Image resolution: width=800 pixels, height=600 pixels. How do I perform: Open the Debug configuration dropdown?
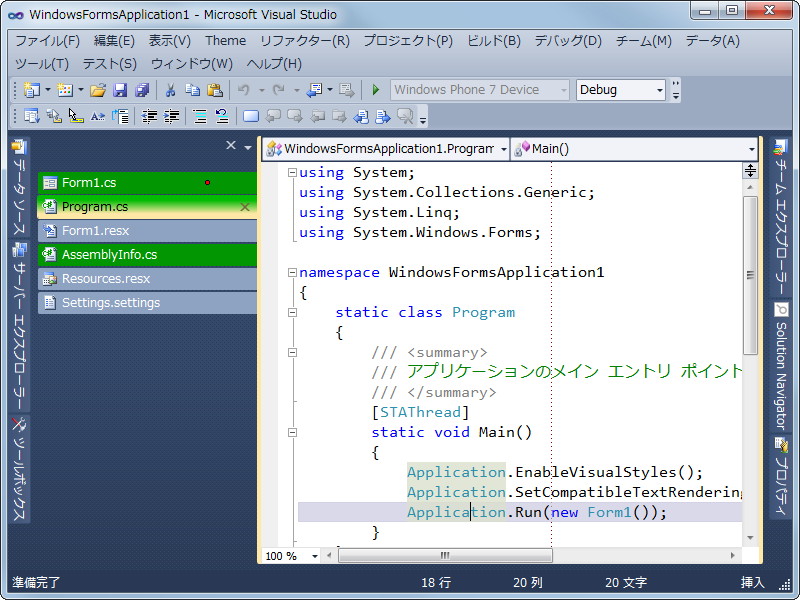[659, 90]
